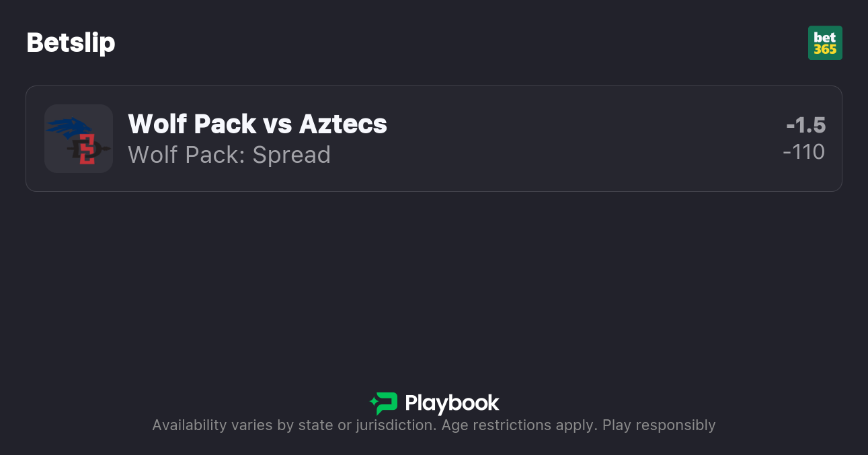
Task: Select the entire bet card
Action: pyautogui.click(x=434, y=139)
